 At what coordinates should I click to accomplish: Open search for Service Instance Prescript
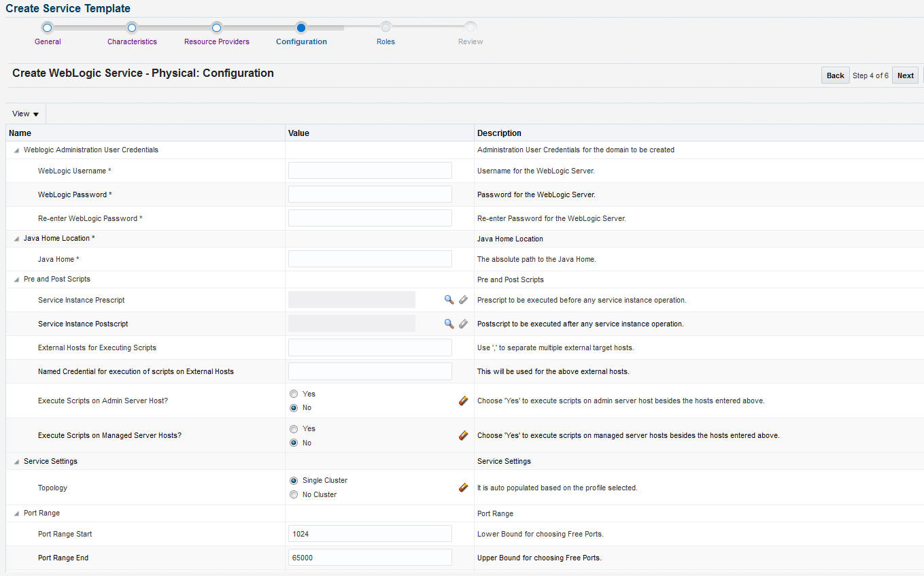(449, 300)
